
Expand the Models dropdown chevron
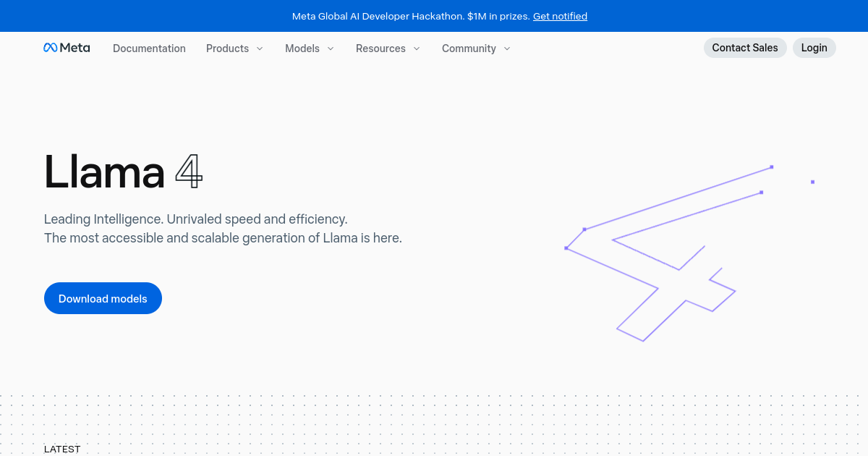click(x=331, y=48)
